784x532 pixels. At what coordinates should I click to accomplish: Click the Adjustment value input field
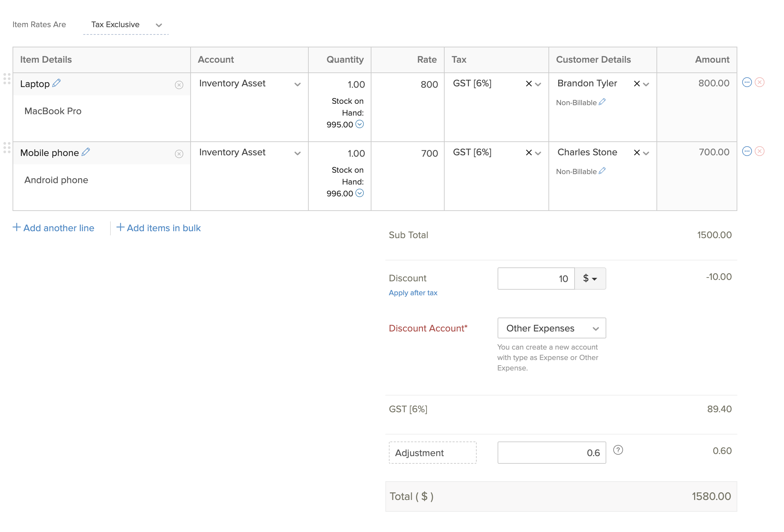(x=552, y=453)
